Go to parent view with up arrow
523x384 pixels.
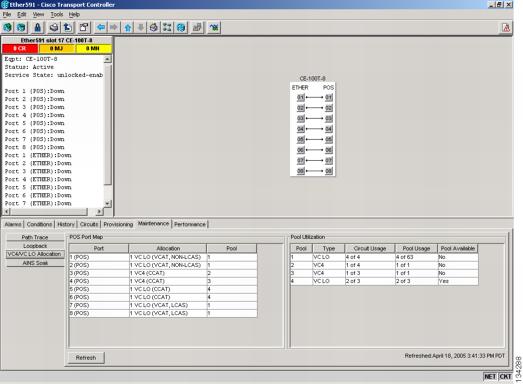[x=127, y=27]
